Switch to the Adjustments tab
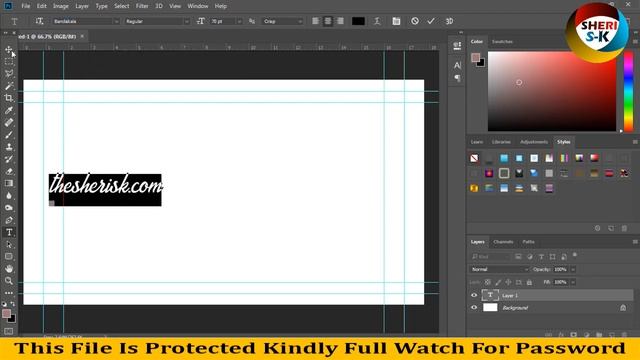 [534, 142]
